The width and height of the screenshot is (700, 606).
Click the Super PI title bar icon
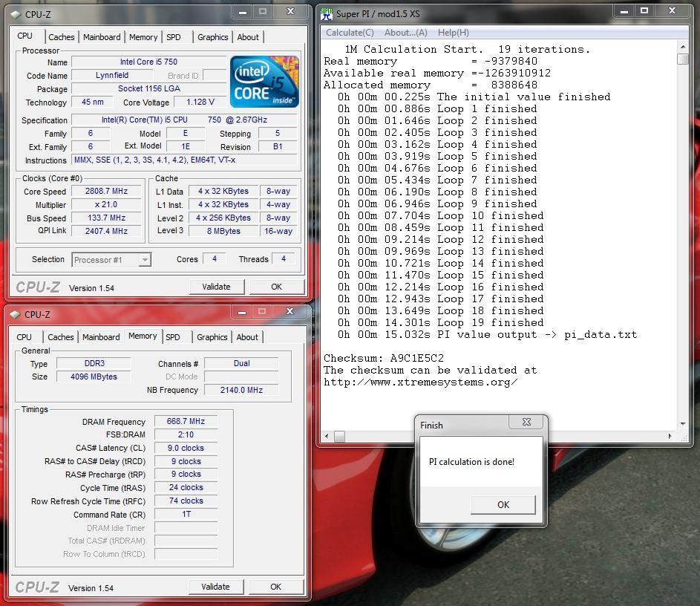[327, 14]
